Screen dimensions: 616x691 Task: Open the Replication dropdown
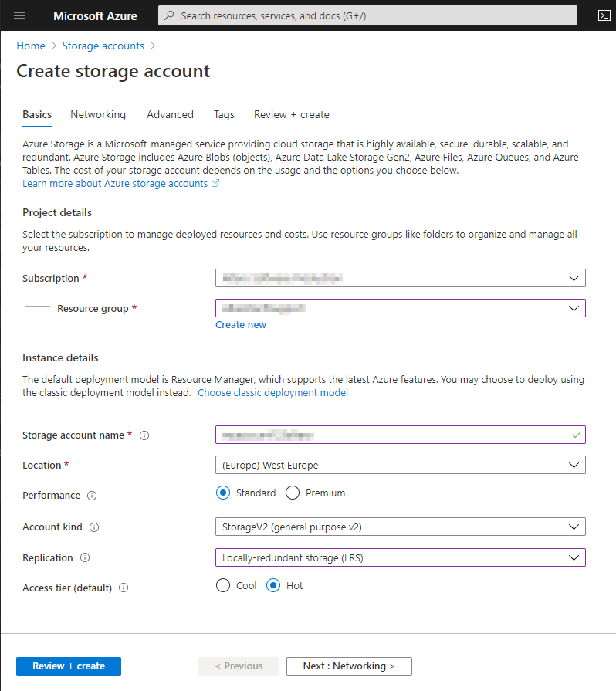pyautogui.click(x=400, y=557)
